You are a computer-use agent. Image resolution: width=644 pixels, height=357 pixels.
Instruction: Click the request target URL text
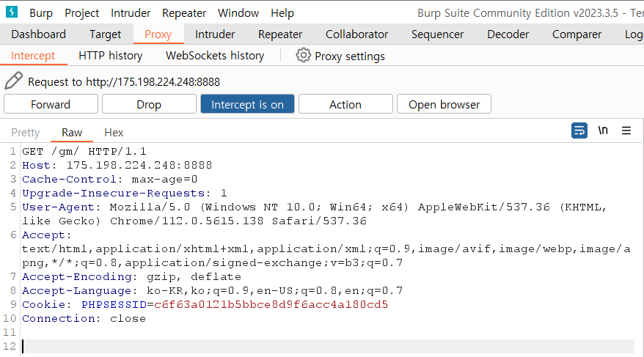pyautogui.click(x=153, y=82)
